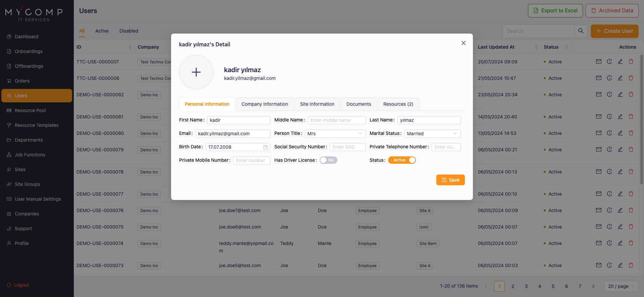
Task: Click the plus icon to upload avatar
Action: [x=196, y=72]
